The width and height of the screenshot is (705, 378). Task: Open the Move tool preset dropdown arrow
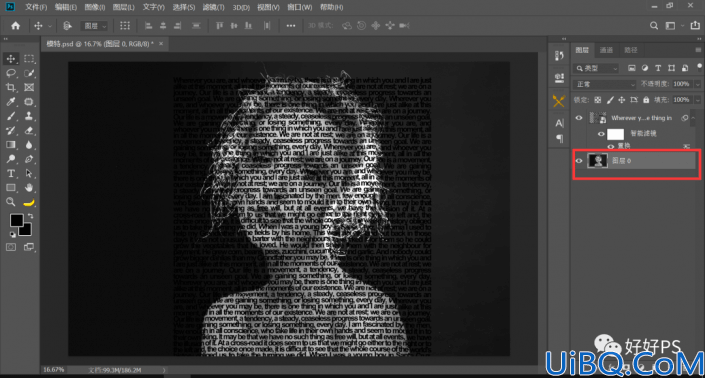[x=50, y=26]
